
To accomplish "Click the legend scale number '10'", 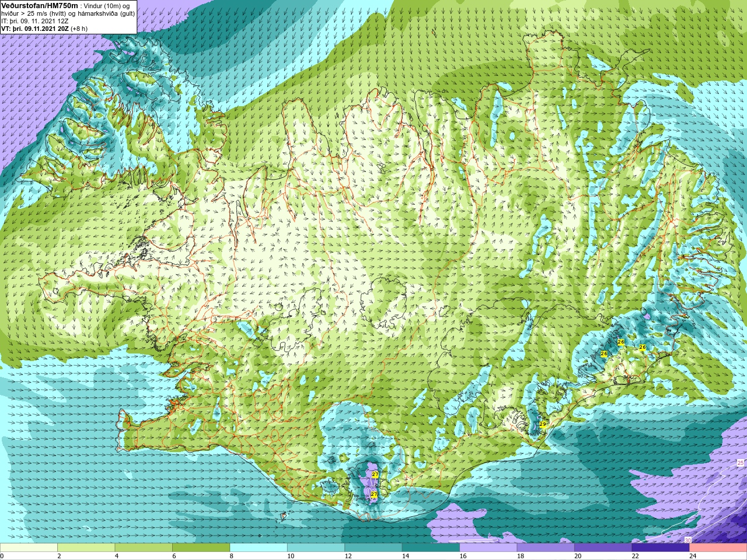I will point(290,556).
